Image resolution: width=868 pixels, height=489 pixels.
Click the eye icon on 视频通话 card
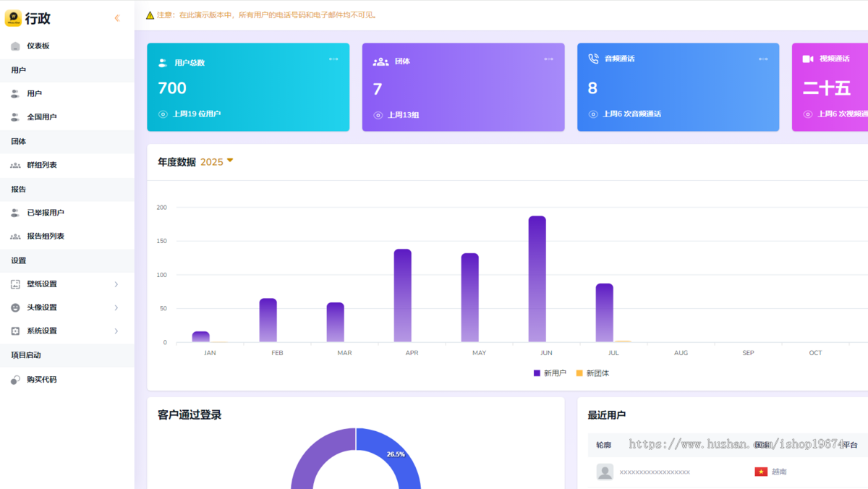pyautogui.click(x=807, y=114)
